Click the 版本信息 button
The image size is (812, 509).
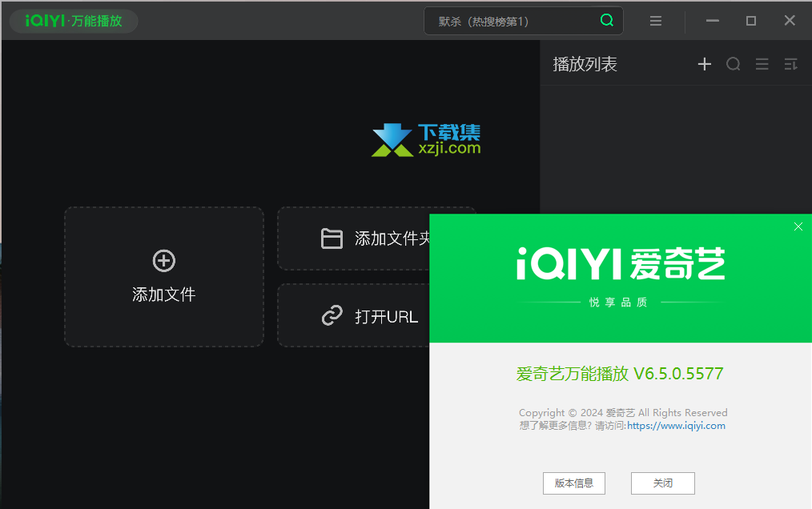[574, 483]
